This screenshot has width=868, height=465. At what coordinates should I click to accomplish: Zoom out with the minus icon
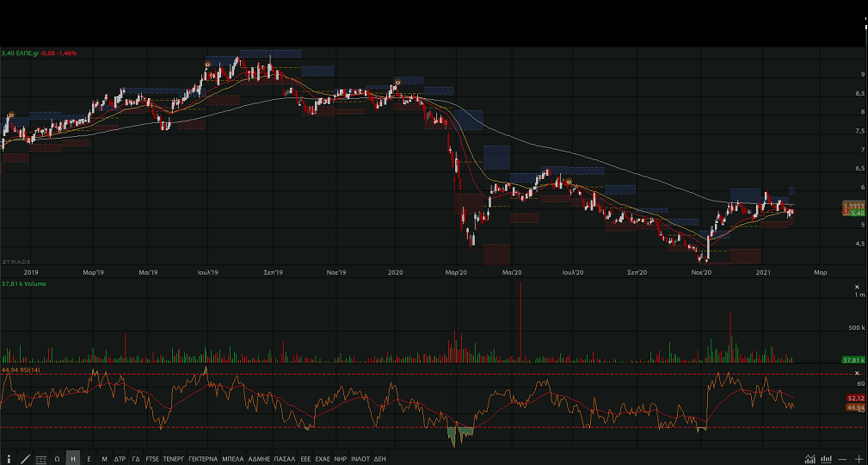coord(843,459)
